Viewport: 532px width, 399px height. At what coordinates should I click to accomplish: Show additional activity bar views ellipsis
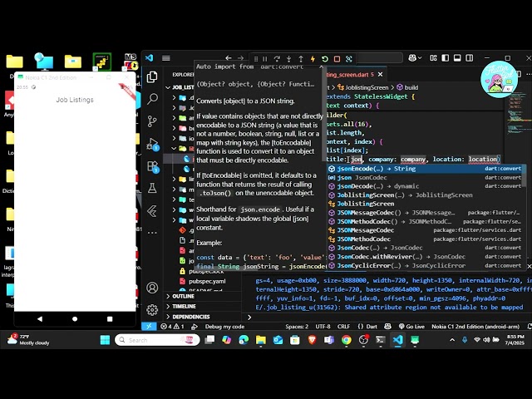pyautogui.click(x=152, y=233)
